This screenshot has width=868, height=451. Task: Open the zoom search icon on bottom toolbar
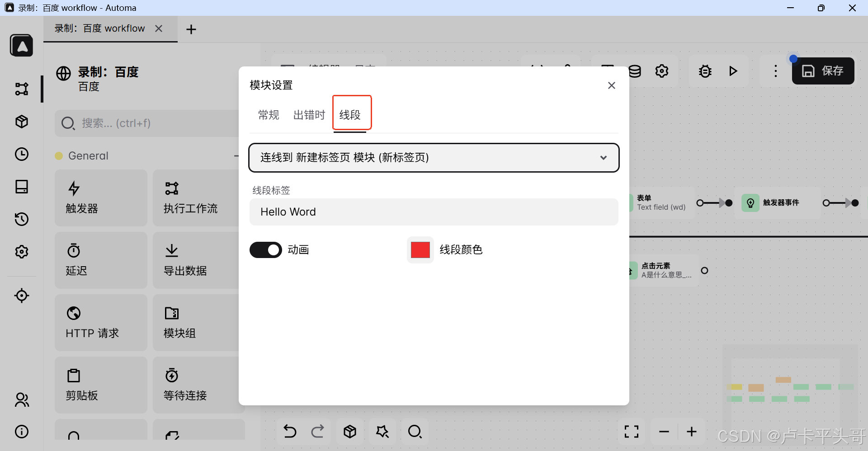pos(415,432)
